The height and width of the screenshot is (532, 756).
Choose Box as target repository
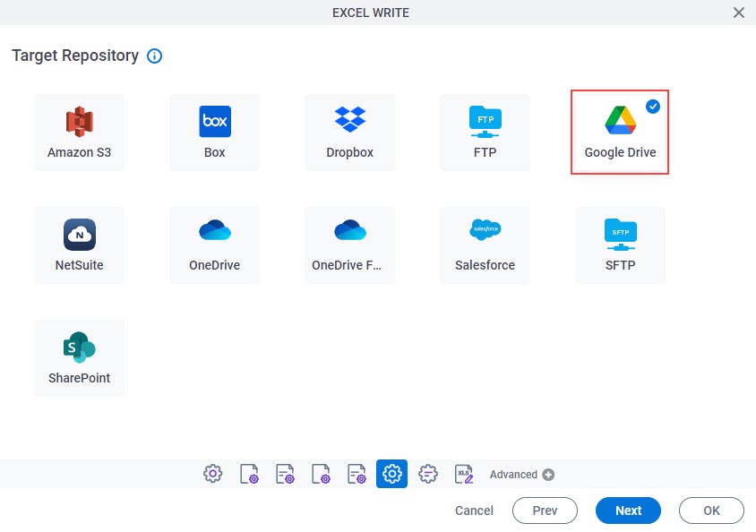pos(215,133)
